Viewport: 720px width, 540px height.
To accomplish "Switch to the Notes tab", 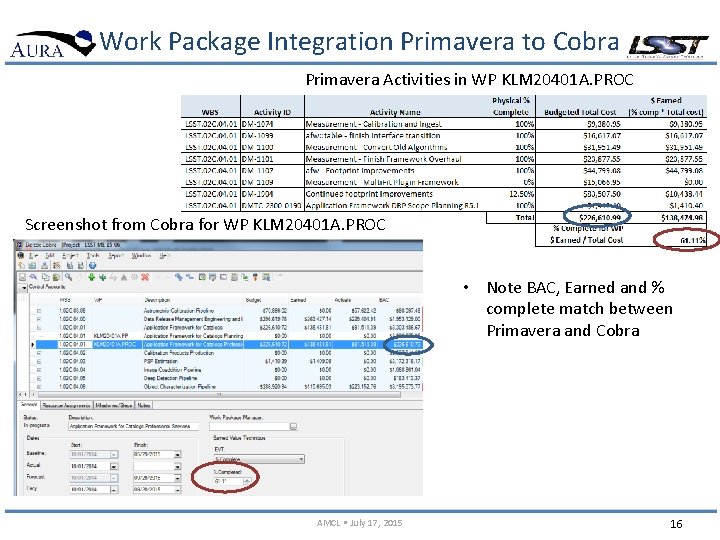I will (x=144, y=405).
